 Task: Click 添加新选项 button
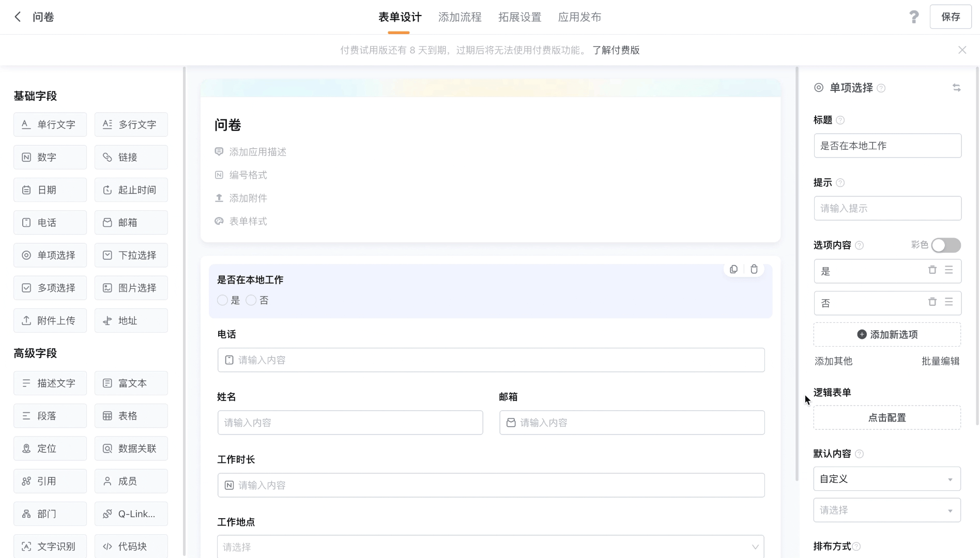[x=887, y=335]
